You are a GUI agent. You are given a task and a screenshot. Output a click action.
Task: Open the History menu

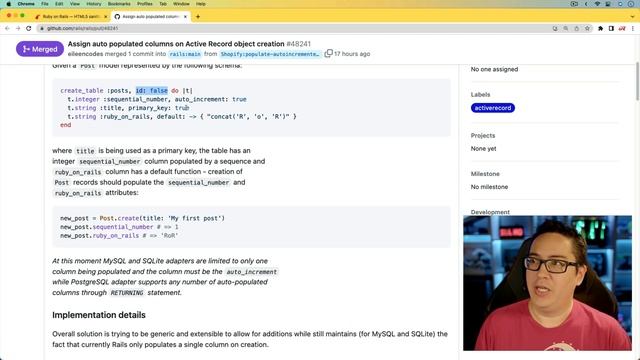[x=93, y=4]
